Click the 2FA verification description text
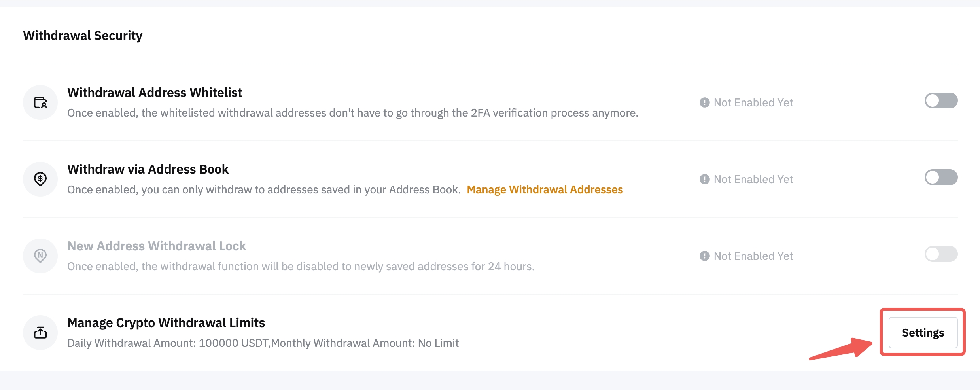980x390 pixels. (353, 113)
